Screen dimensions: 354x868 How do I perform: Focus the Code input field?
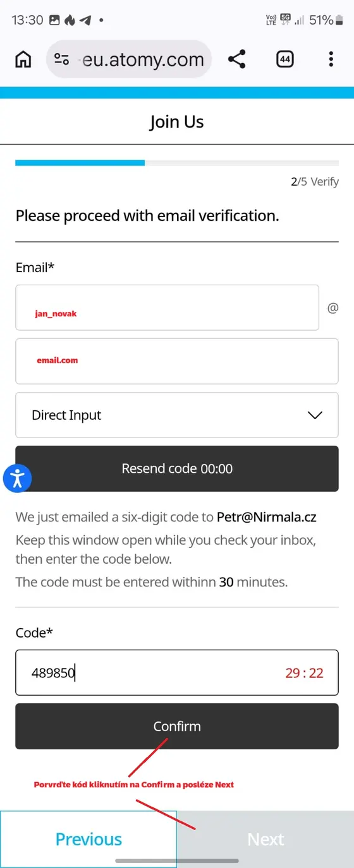(177, 673)
